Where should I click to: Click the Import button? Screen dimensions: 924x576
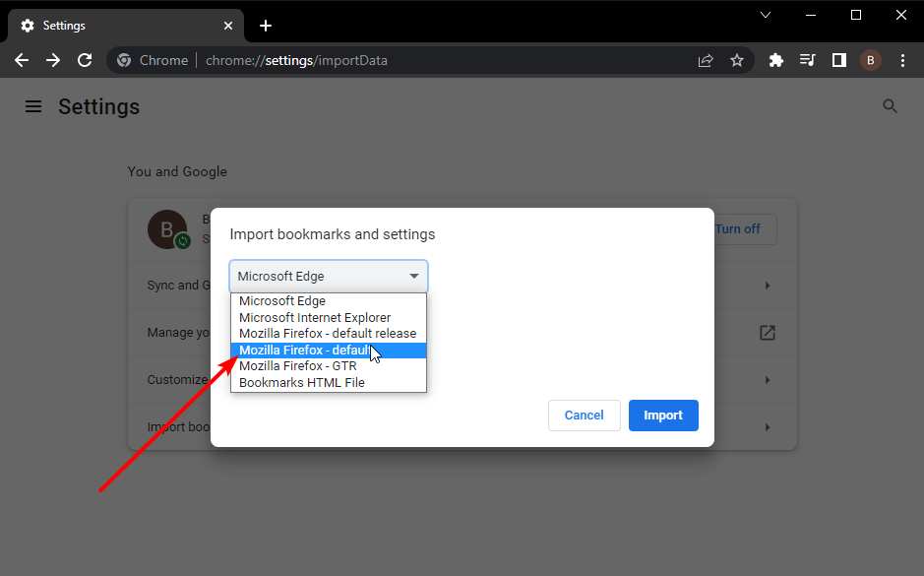[x=663, y=416]
